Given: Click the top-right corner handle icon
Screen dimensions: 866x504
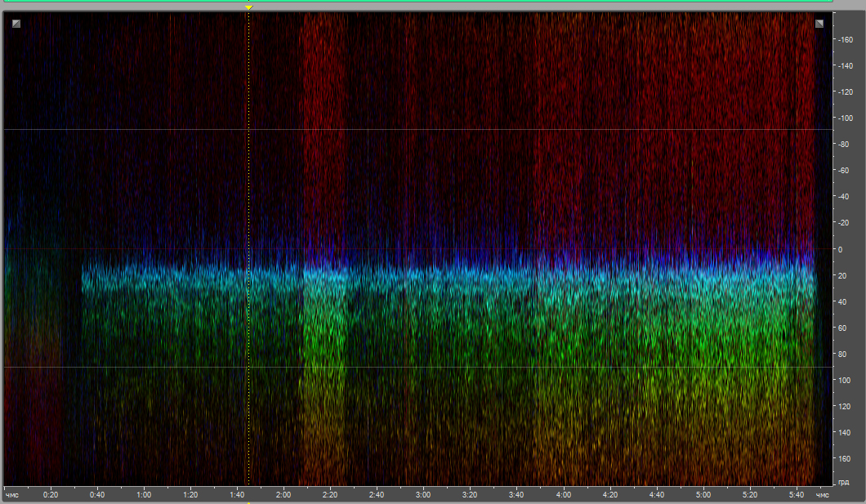Looking at the screenshot, I should point(819,24).
